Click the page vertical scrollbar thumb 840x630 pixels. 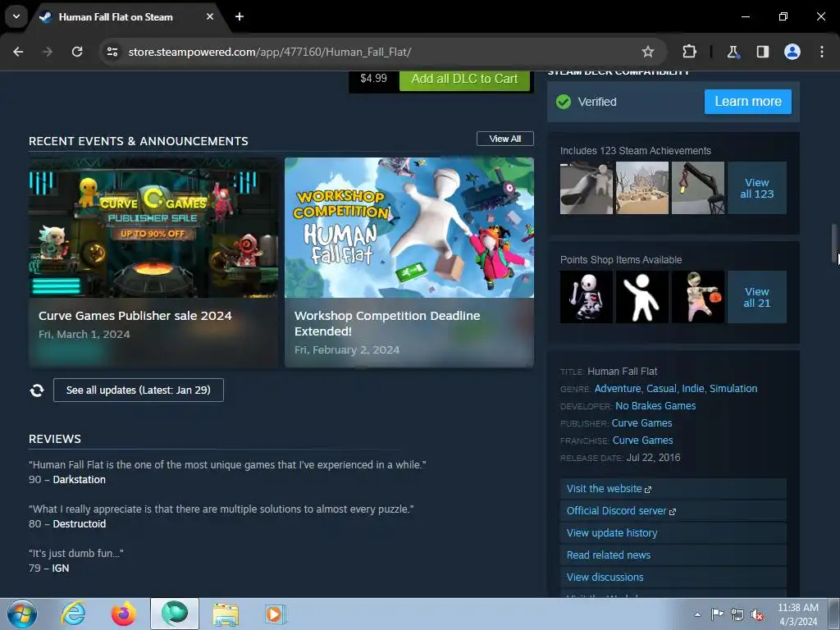click(834, 241)
